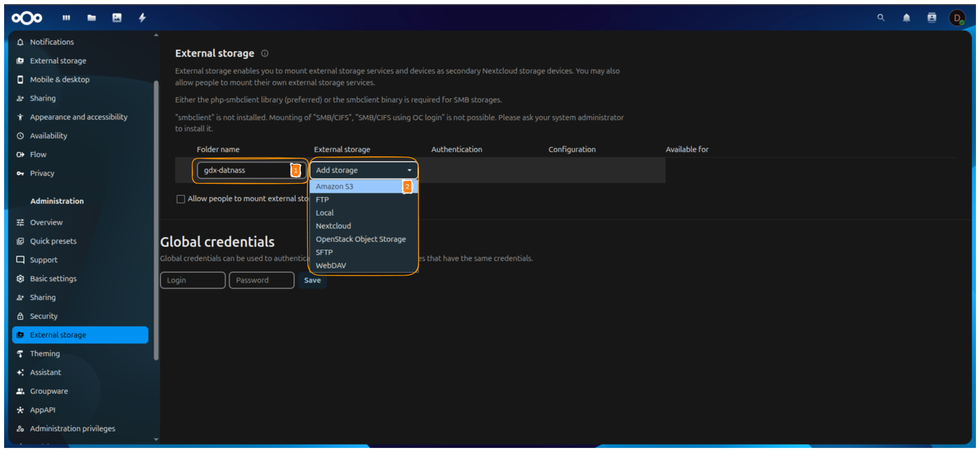Open the search magnifier icon

coord(881,18)
